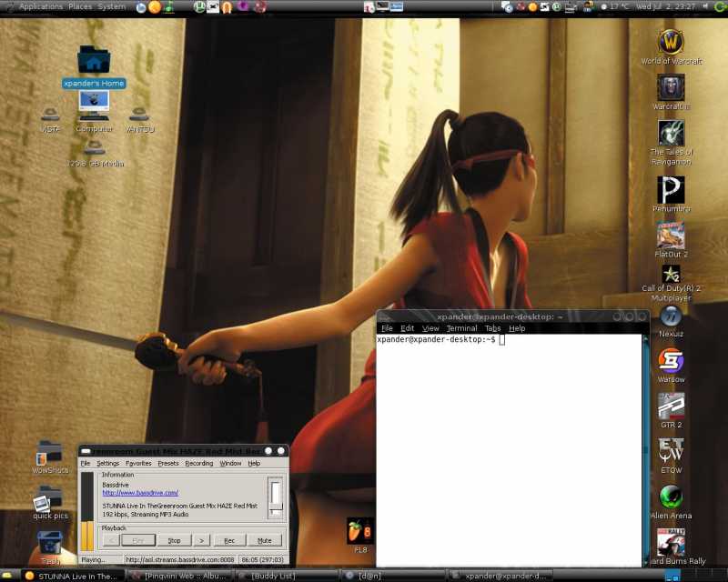Click the Stop playback button
The width and height of the screenshot is (728, 582).
[x=174, y=540]
